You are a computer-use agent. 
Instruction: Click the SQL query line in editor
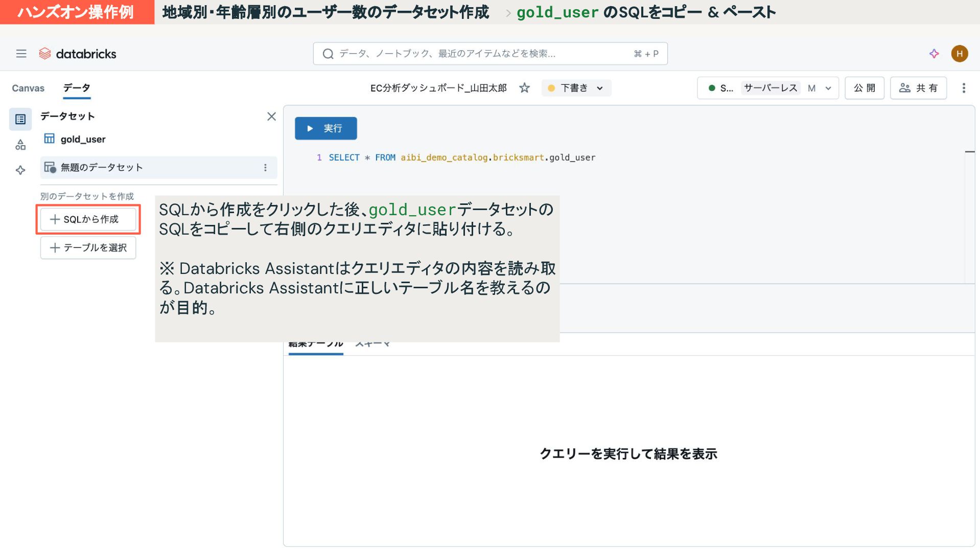462,157
